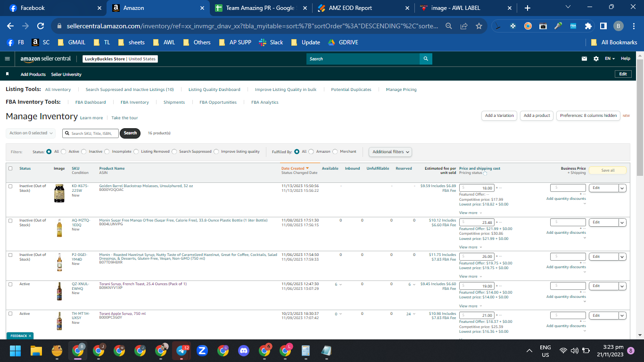This screenshot has height=362, width=644.
Task: Select the Inactive status filter radio
Action: tap(84, 152)
